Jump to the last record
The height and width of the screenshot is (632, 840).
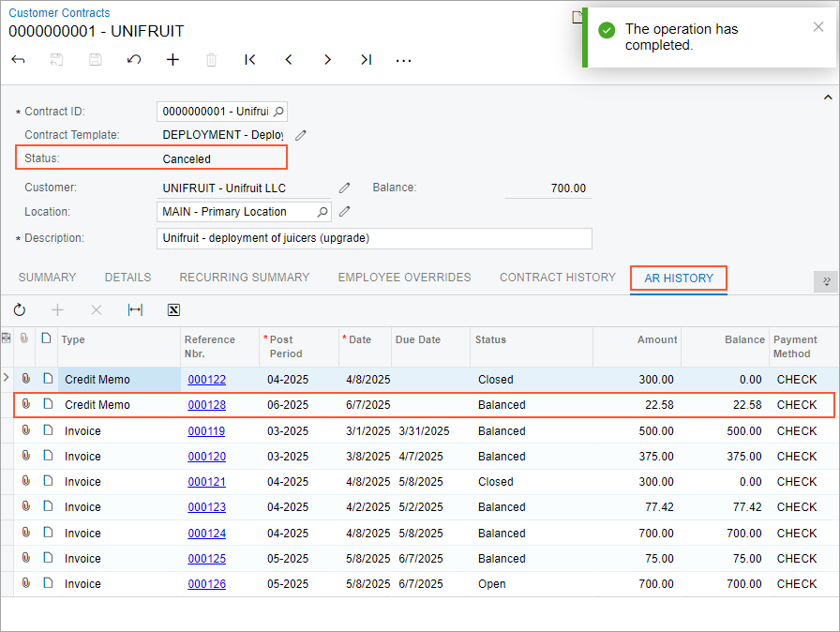(x=366, y=60)
